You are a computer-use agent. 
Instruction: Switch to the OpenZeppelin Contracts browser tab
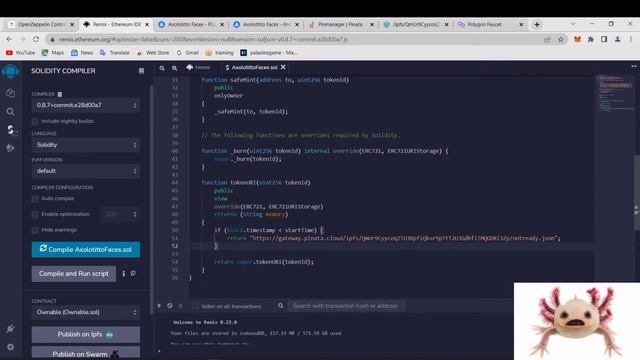pyautogui.click(x=41, y=24)
